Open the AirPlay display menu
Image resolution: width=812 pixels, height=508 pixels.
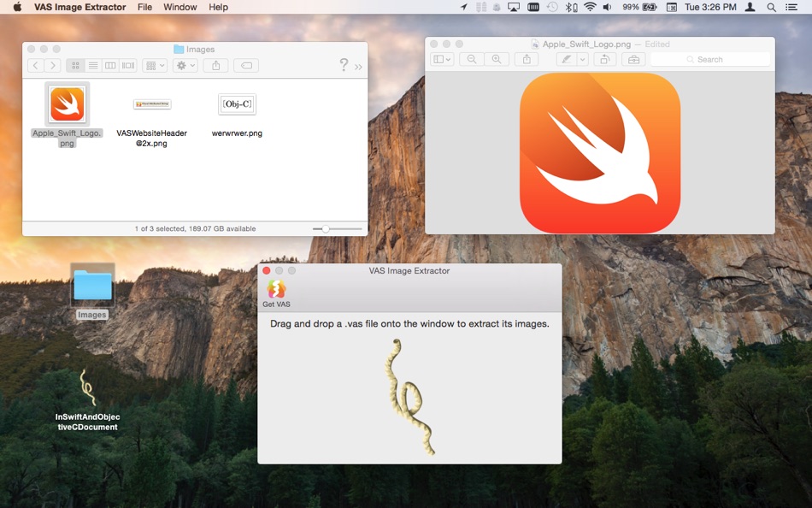(513, 7)
